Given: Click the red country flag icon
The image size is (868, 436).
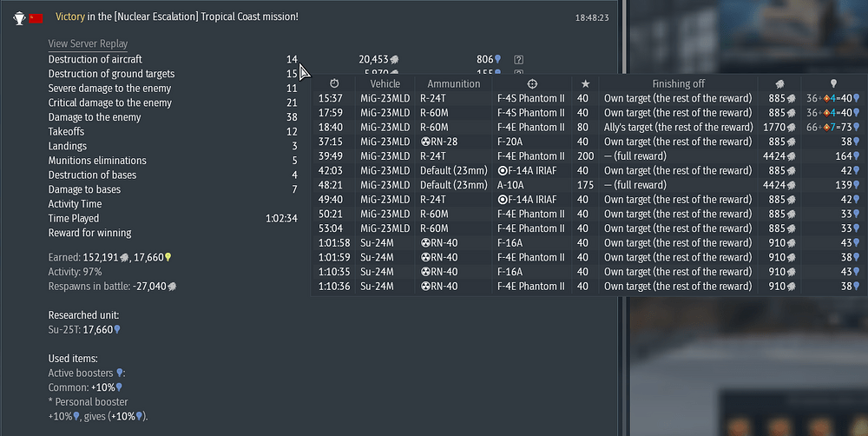Looking at the screenshot, I should coord(36,17).
